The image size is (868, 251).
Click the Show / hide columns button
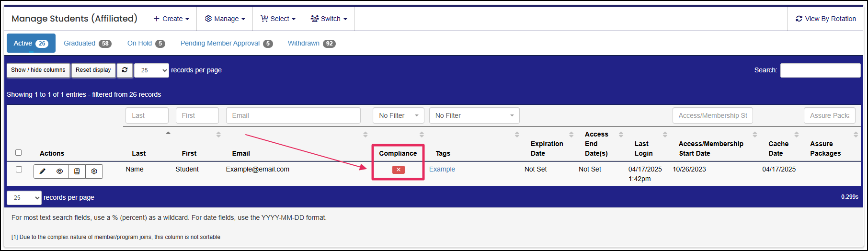click(x=38, y=70)
